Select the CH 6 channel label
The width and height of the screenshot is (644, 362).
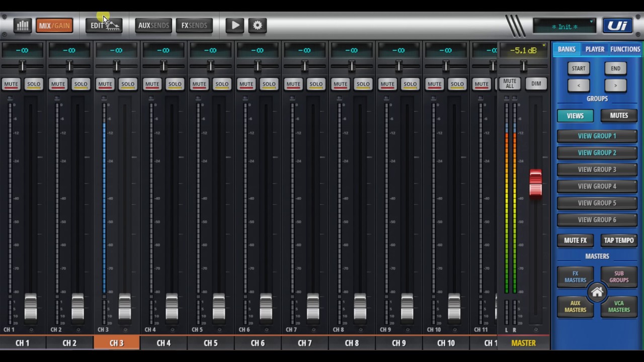click(258, 343)
